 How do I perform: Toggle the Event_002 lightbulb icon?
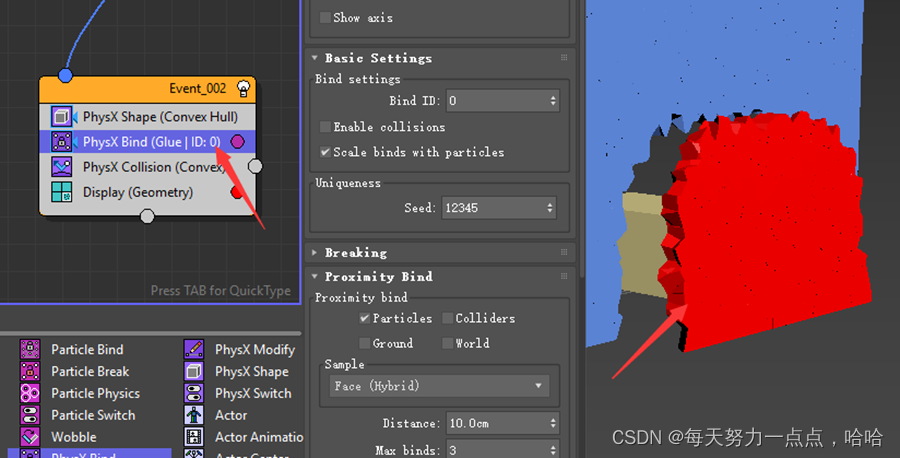pyautogui.click(x=243, y=88)
